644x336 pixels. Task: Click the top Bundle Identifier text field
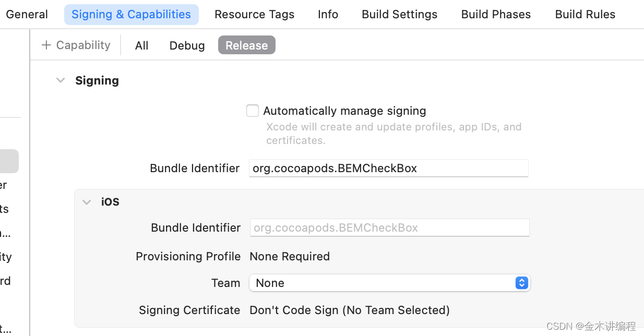click(388, 168)
